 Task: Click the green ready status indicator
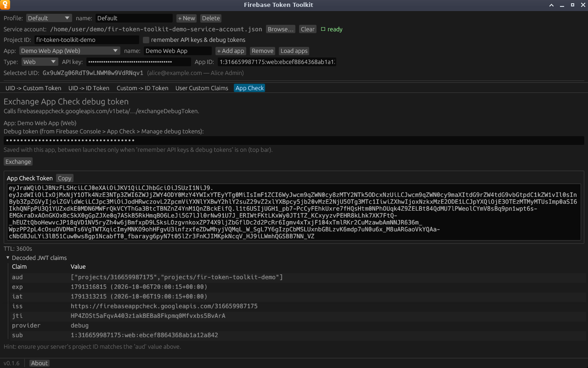(332, 29)
